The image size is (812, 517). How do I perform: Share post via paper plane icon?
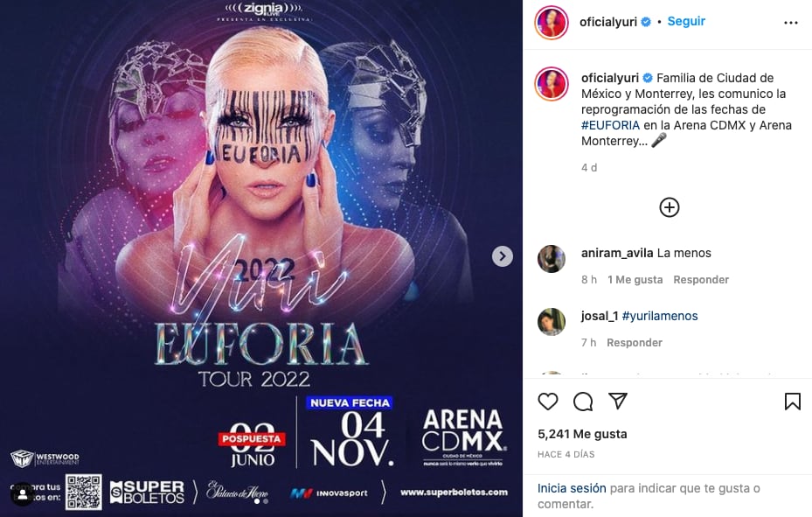[x=618, y=401]
